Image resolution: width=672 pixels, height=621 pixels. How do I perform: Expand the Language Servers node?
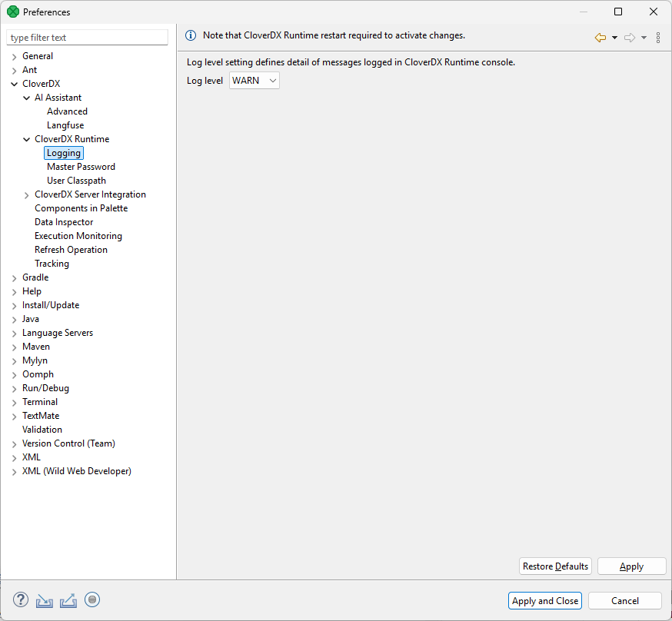(14, 334)
